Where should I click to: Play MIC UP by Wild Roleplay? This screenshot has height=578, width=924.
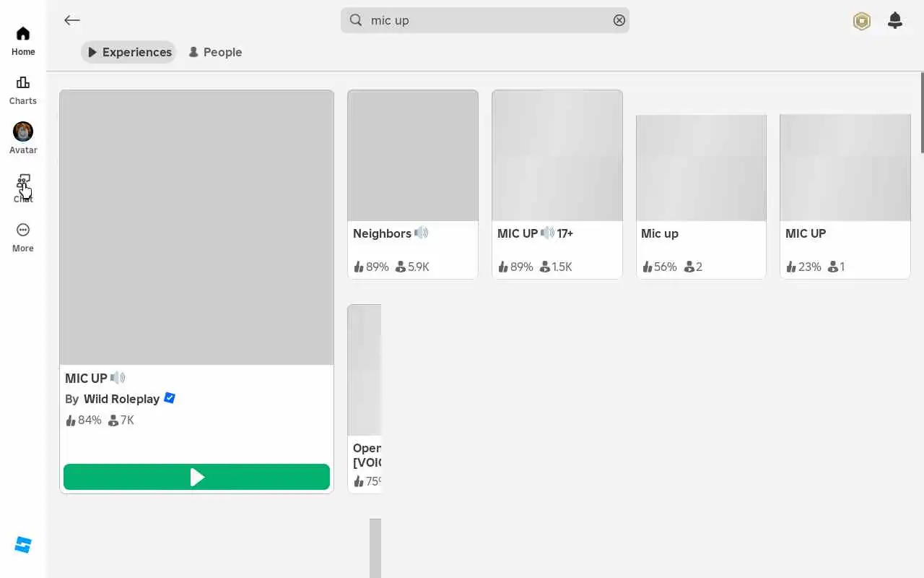[196, 478]
